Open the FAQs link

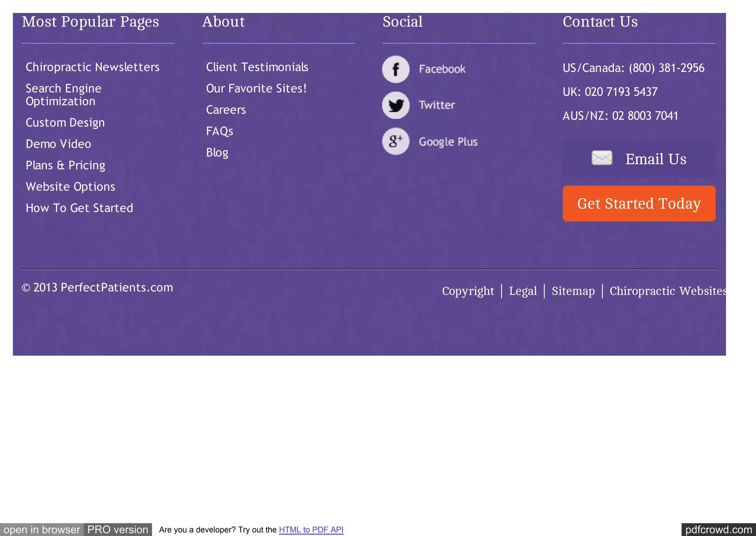[220, 131]
